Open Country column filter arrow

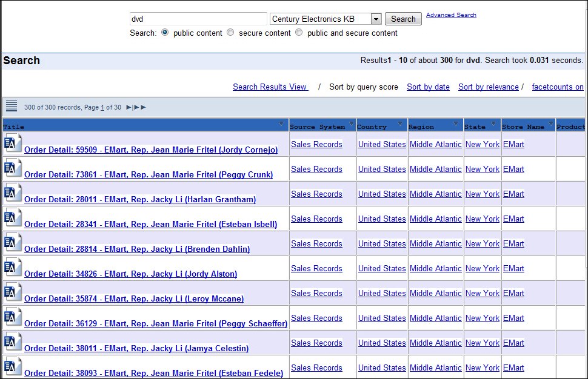click(x=399, y=124)
